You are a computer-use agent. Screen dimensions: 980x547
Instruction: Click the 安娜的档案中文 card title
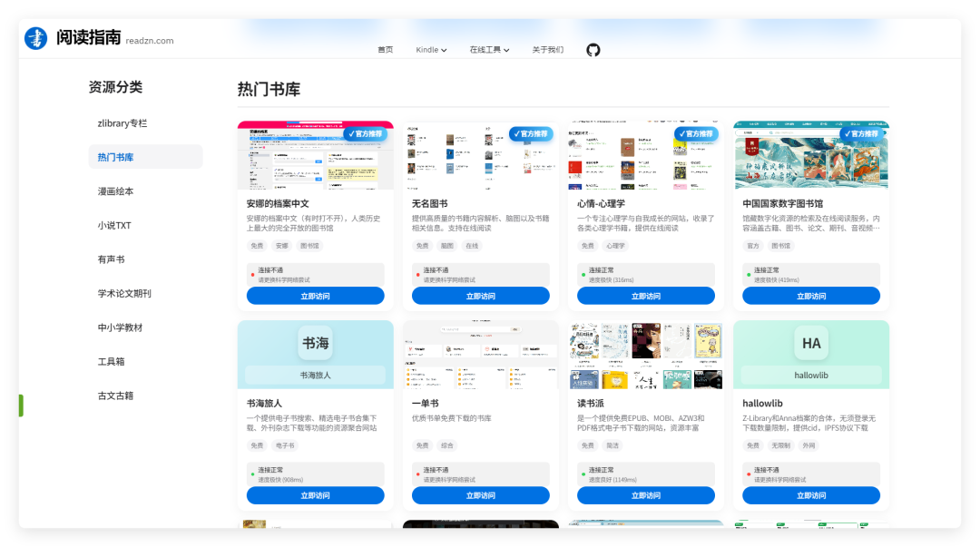278,204
